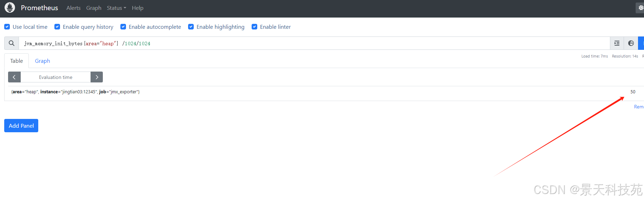Go to previous evaluation time
The height and width of the screenshot is (201, 644).
click(14, 77)
